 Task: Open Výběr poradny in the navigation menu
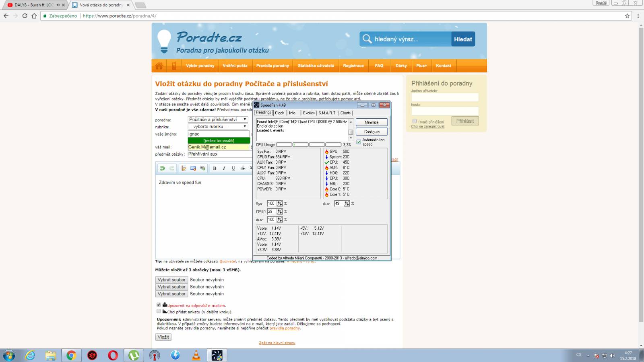(200, 66)
